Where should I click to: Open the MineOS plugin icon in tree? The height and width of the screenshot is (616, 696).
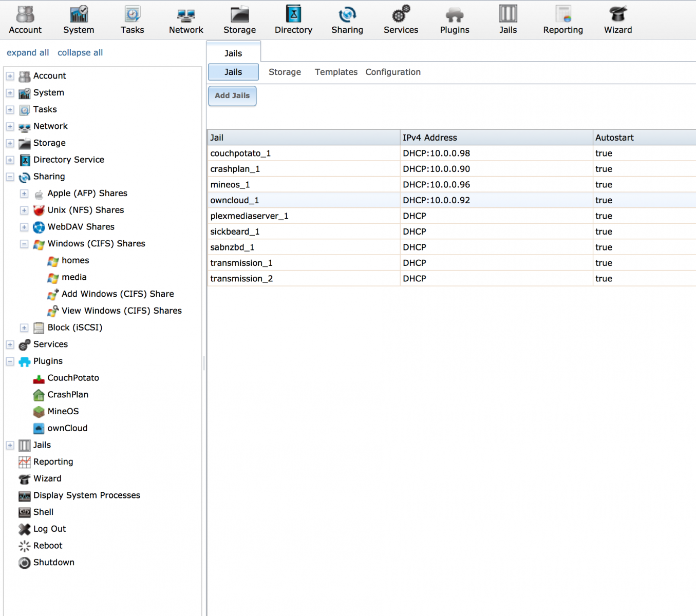pyautogui.click(x=39, y=412)
